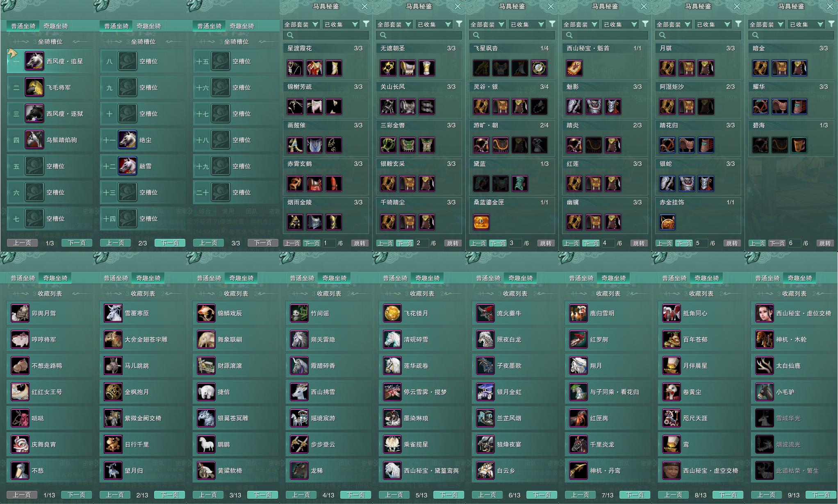Switch to 普通坐骑 tab in the 9/13 panel

[x=767, y=278]
